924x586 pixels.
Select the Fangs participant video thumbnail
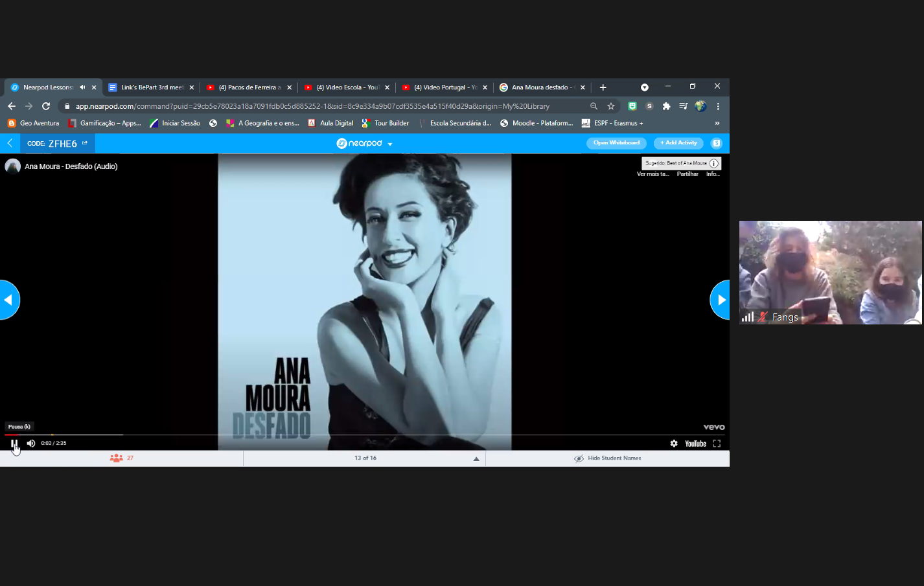pos(831,273)
